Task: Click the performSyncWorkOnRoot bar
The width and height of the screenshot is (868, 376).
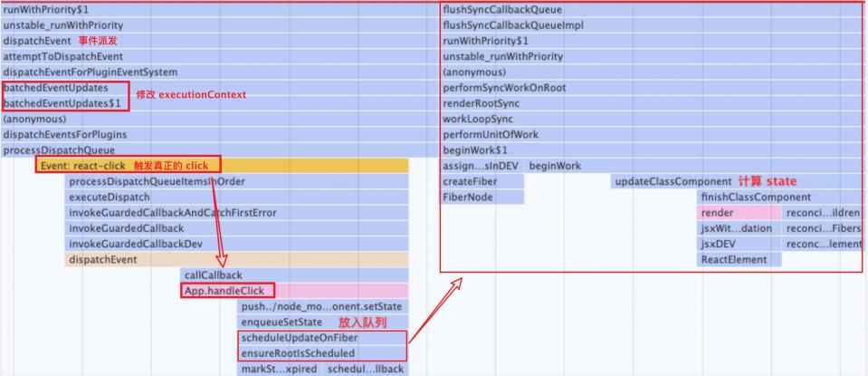Action: click(x=504, y=88)
